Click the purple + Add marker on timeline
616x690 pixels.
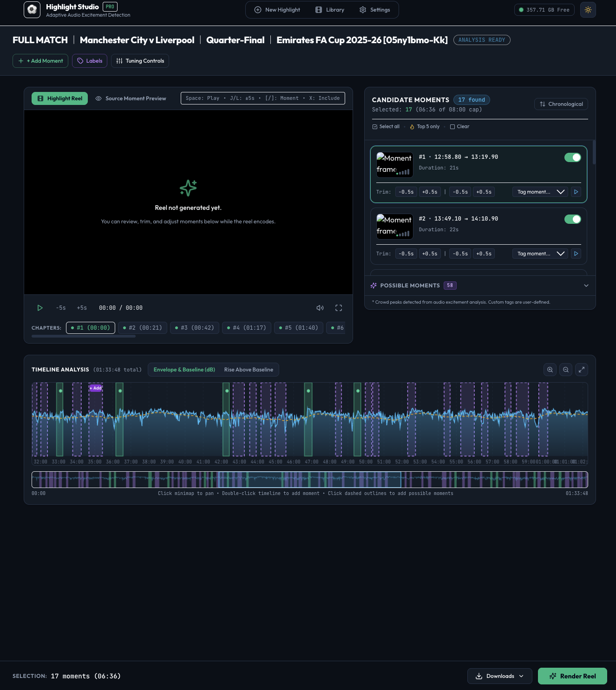click(96, 388)
